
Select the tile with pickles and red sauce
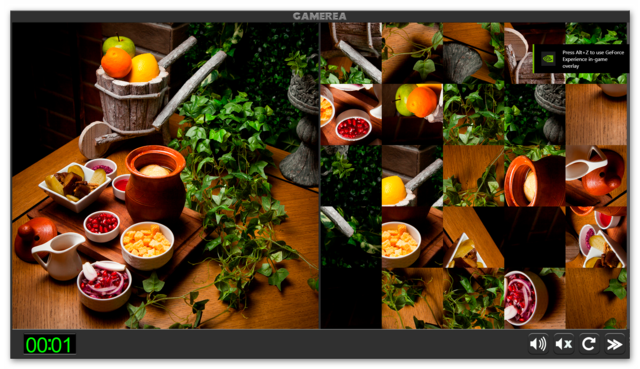pos(596,237)
